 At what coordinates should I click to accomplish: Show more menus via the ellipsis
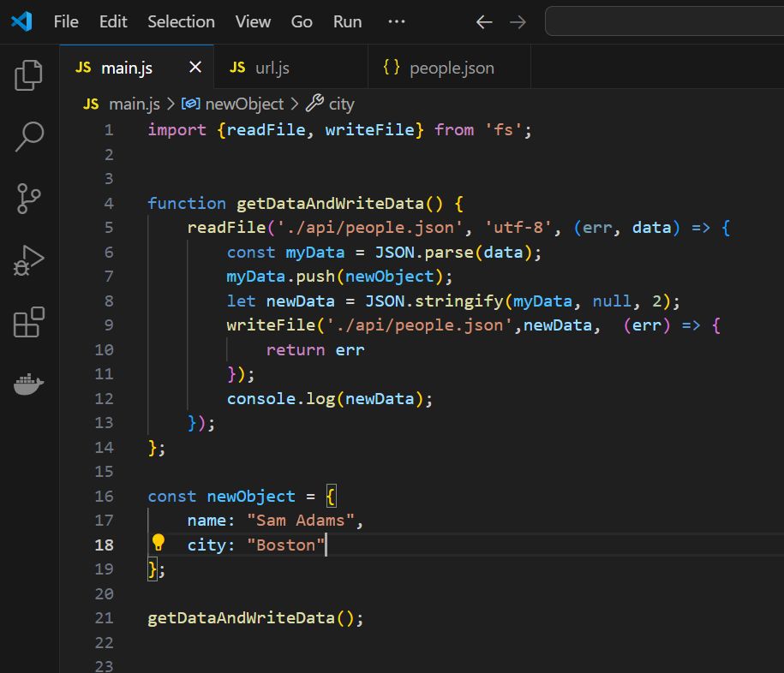[x=397, y=21]
